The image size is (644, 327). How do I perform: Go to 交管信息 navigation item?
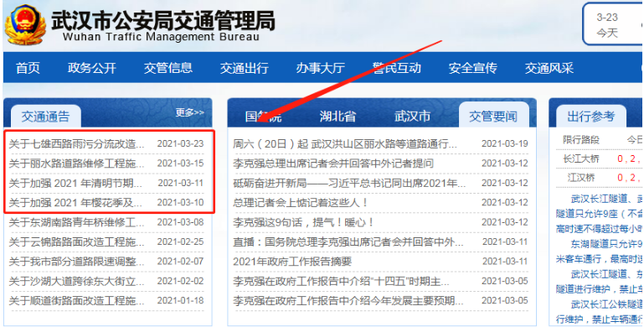pyautogui.click(x=168, y=68)
